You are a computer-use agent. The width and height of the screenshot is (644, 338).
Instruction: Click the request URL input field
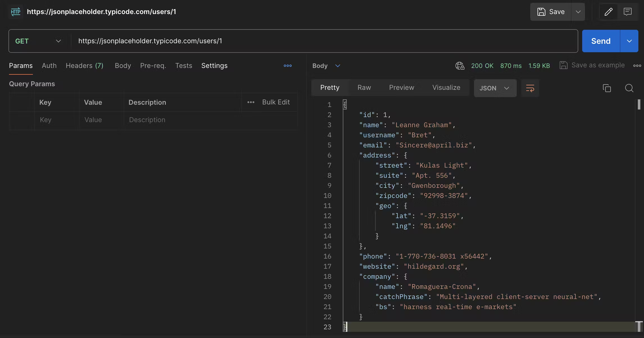325,41
